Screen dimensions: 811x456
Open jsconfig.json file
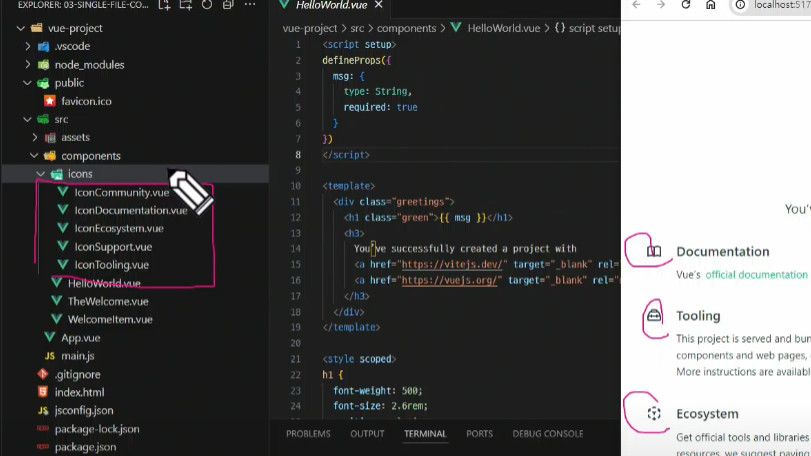[84, 411]
